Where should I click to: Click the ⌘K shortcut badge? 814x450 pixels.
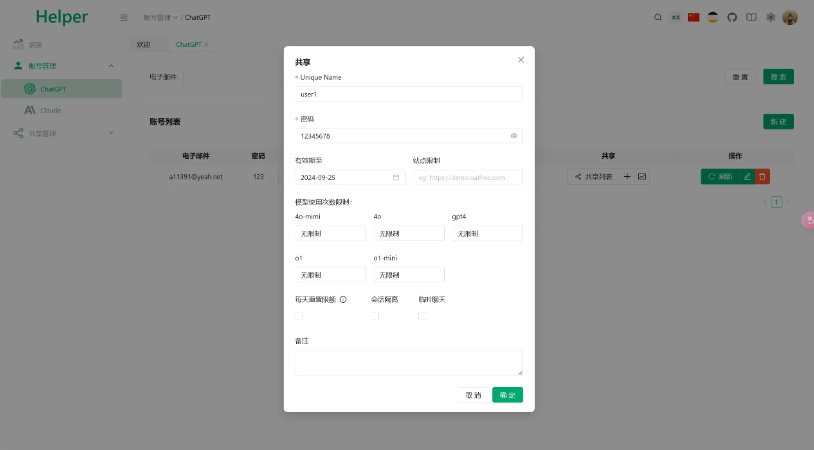[675, 17]
